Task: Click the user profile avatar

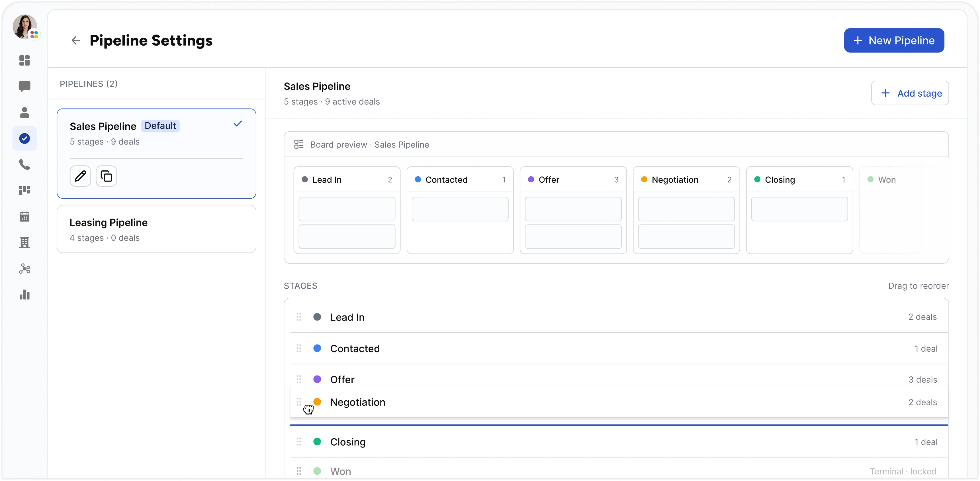Action: tap(25, 27)
